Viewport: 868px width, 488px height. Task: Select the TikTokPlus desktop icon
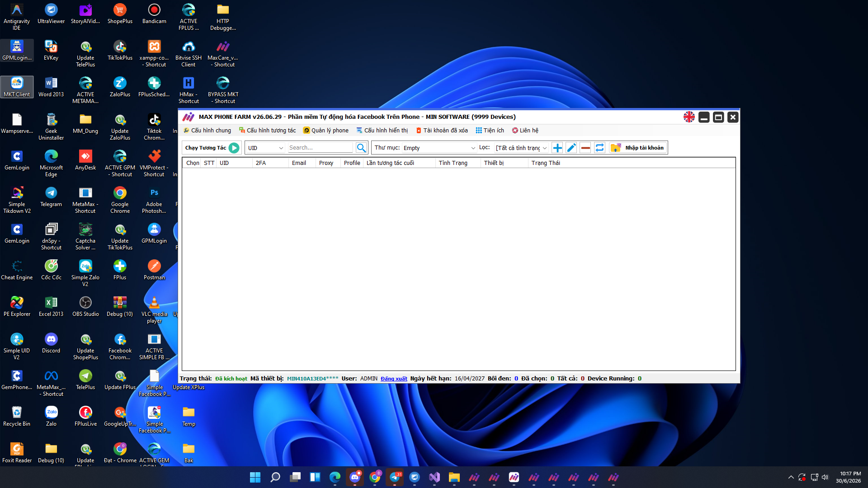(x=120, y=51)
